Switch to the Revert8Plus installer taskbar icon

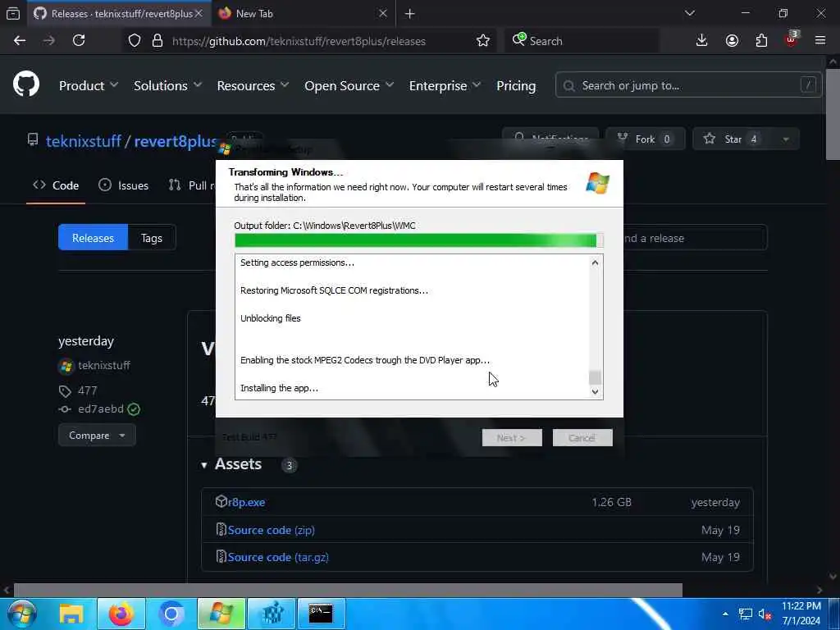221,614
